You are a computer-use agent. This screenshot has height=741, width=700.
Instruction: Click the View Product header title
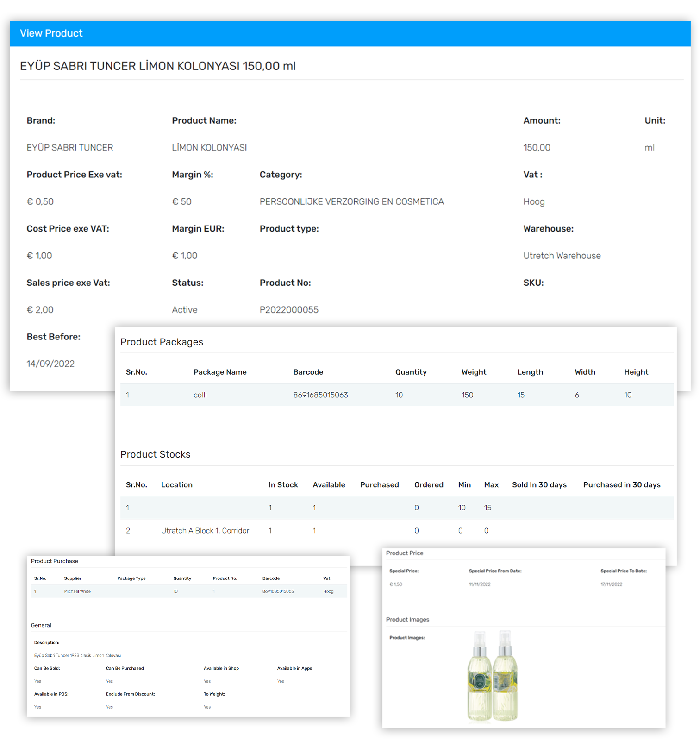coord(51,33)
